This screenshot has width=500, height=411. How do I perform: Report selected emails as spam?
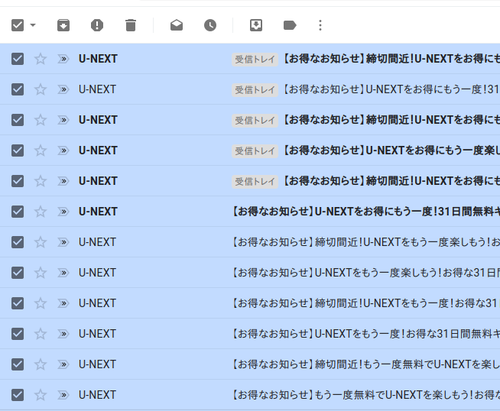tap(97, 25)
